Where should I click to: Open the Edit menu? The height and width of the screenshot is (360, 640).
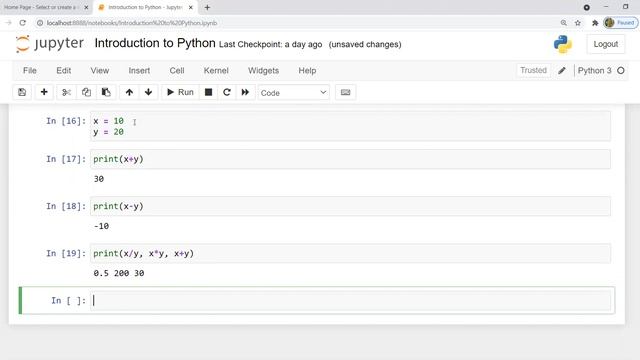click(64, 71)
